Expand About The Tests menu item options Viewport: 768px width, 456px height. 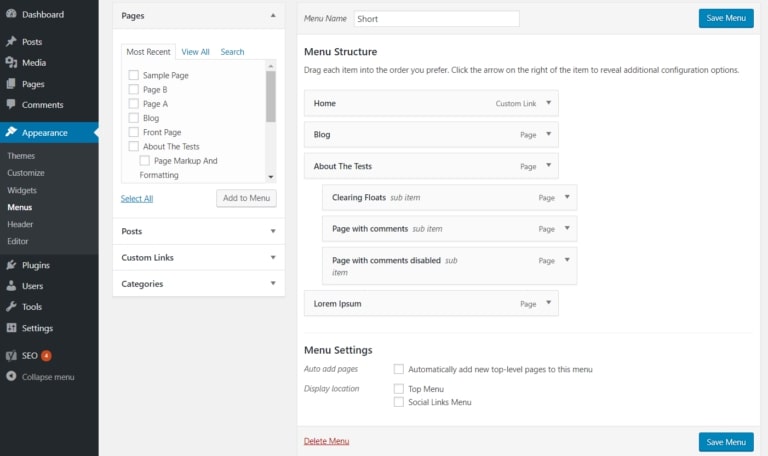click(549, 166)
